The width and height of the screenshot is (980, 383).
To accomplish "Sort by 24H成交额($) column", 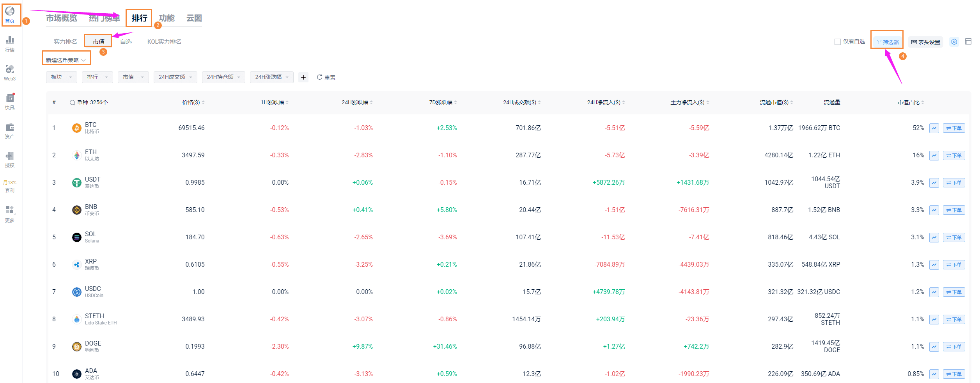I will point(522,102).
